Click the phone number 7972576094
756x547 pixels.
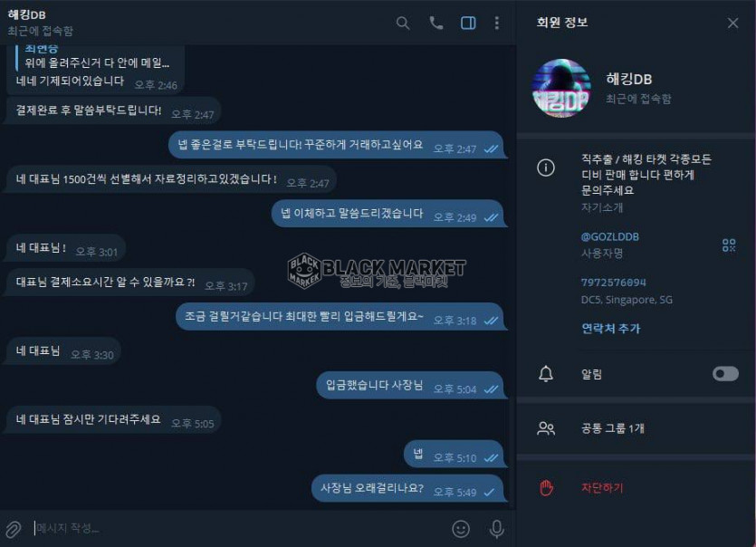(x=613, y=283)
